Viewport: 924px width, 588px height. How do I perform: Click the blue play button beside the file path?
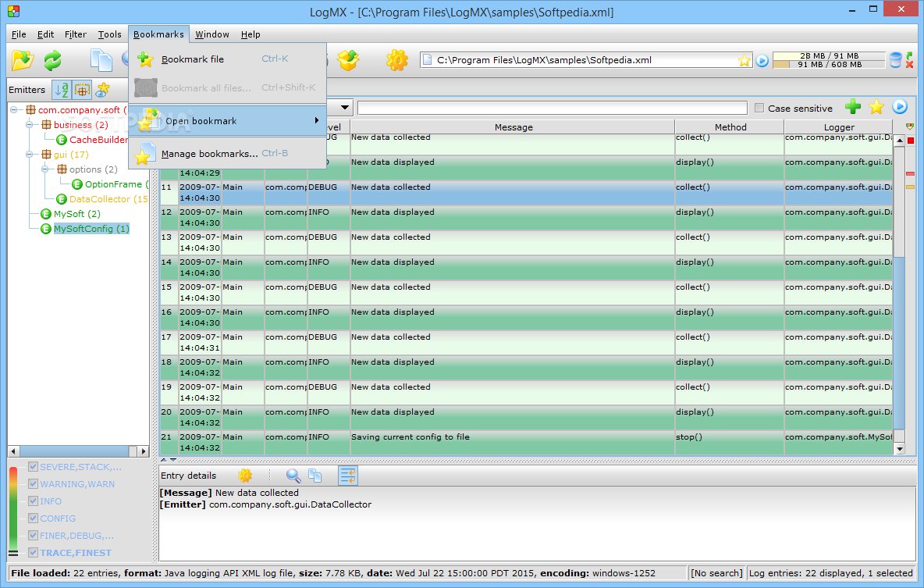point(762,60)
